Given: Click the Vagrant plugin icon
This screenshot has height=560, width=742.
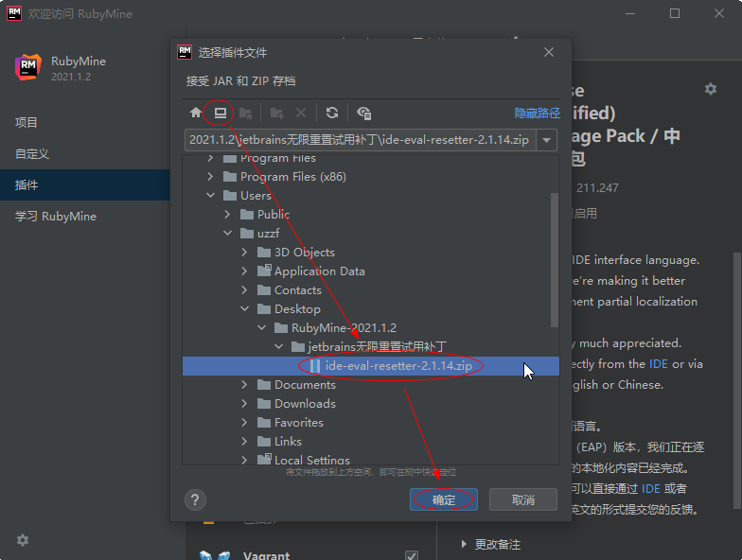Looking at the screenshot, I should click(215, 554).
